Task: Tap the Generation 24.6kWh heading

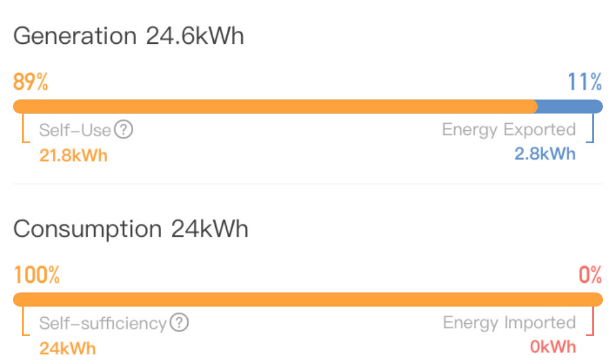Action: point(129,36)
